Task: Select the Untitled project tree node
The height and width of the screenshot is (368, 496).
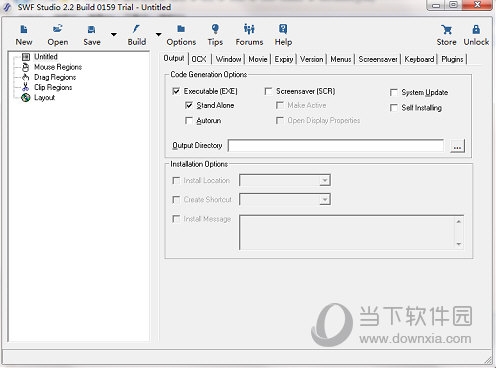Action: pos(46,57)
